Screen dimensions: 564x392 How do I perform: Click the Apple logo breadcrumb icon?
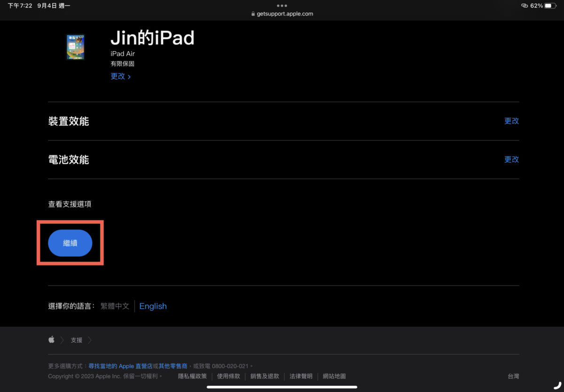coord(51,339)
